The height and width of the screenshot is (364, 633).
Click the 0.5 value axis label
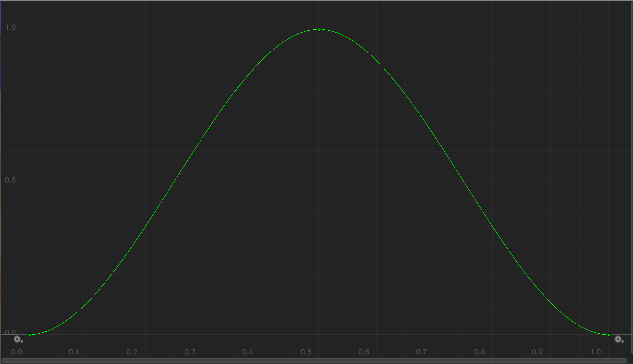tap(10, 181)
